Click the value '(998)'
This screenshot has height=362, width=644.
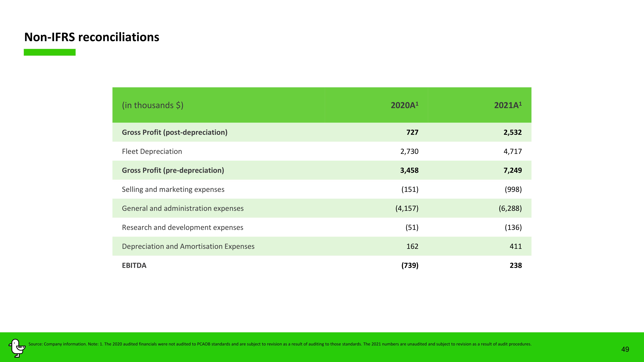tap(513, 189)
